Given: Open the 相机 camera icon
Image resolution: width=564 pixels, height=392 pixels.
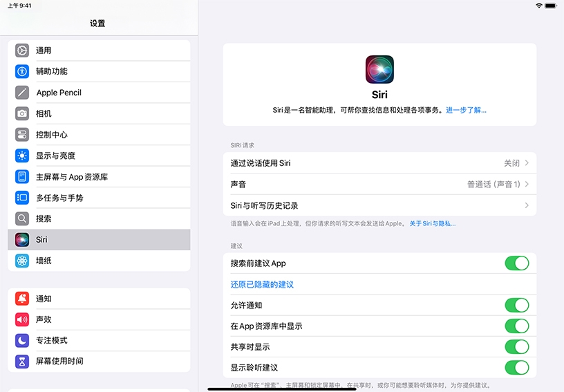Looking at the screenshot, I should tap(22, 113).
